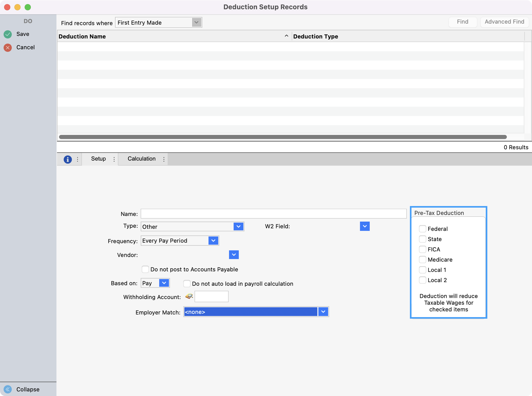Viewport: 532px width, 396px height.
Task: Check the Medicare pre-tax checkbox
Action: [x=422, y=260]
